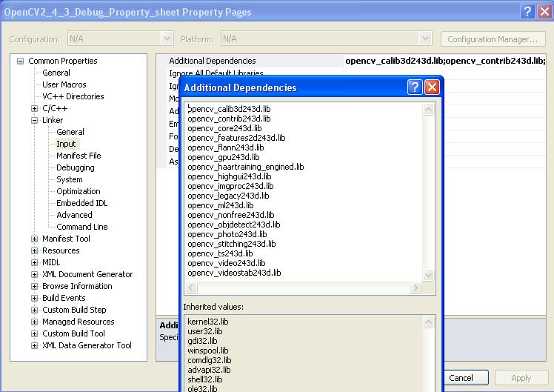
Task: Expand the C/C++ tree node
Action: (34, 108)
